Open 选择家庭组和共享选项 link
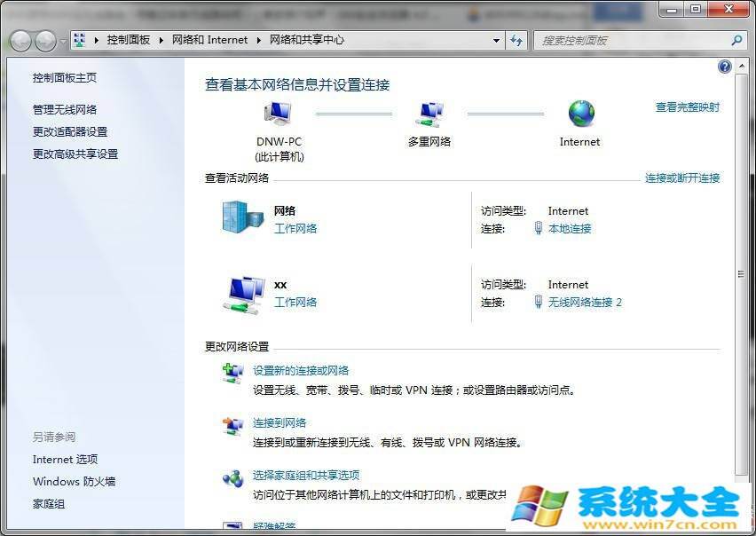 point(306,475)
